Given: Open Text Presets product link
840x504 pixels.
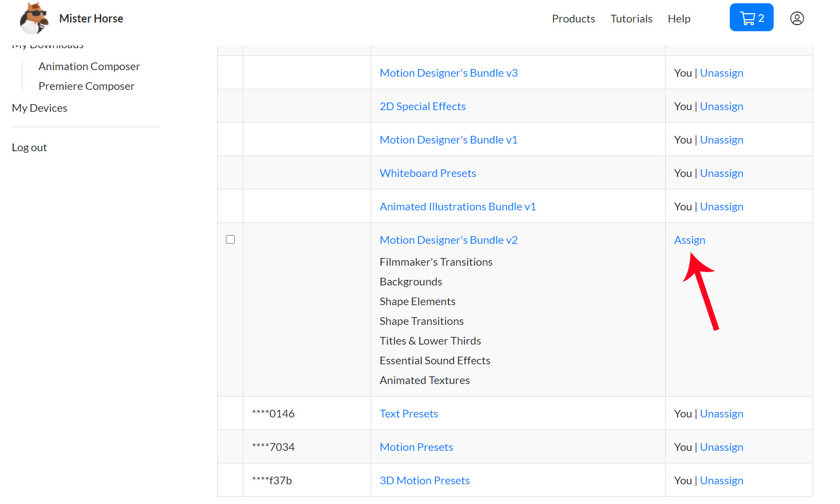Looking at the screenshot, I should click(408, 414).
